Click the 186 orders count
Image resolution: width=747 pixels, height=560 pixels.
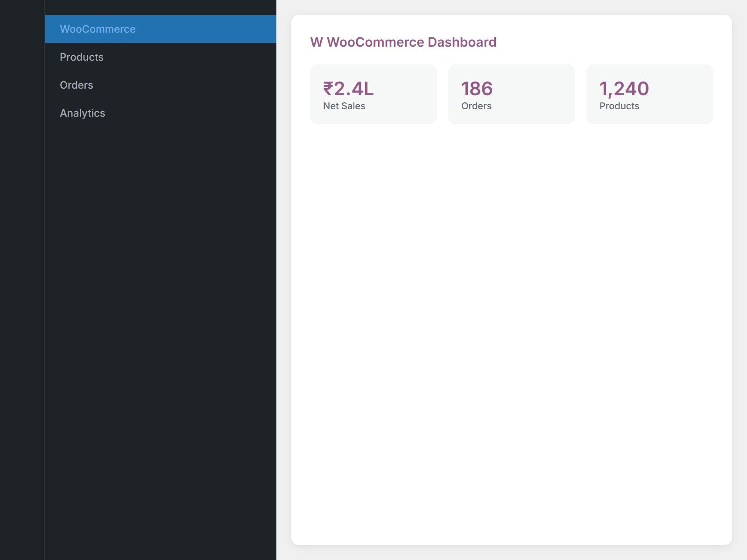(x=477, y=89)
